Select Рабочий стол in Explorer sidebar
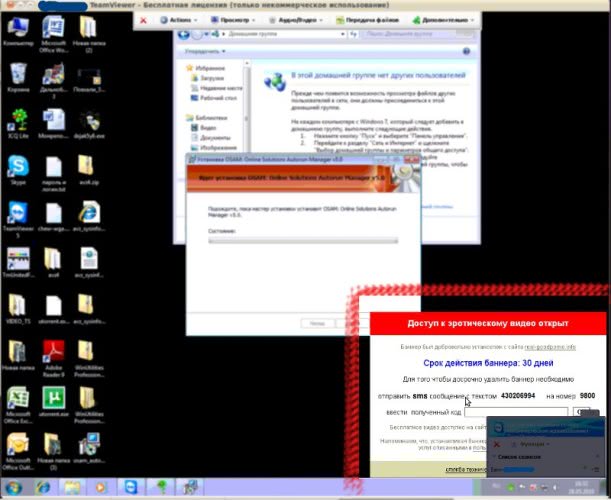 point(214,98)
